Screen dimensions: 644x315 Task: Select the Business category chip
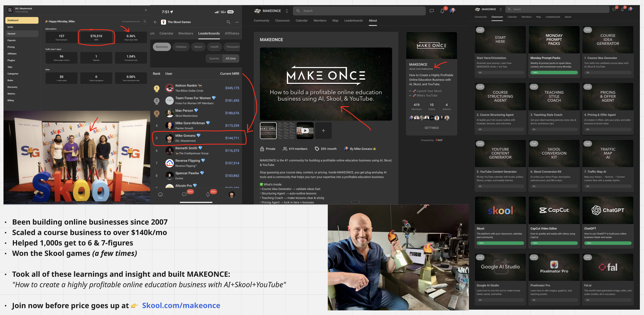pyautogui.click(x=162, y=47)
